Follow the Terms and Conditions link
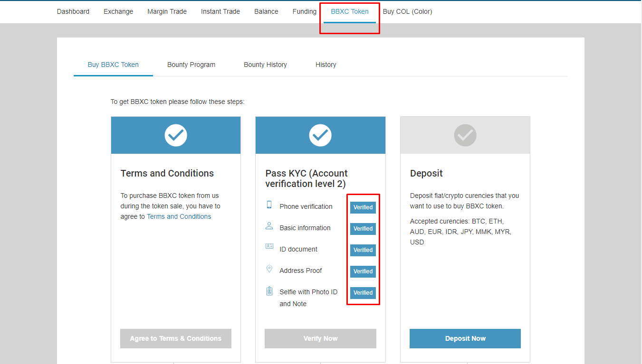This screenshot has width=642, height=364. 179,216
